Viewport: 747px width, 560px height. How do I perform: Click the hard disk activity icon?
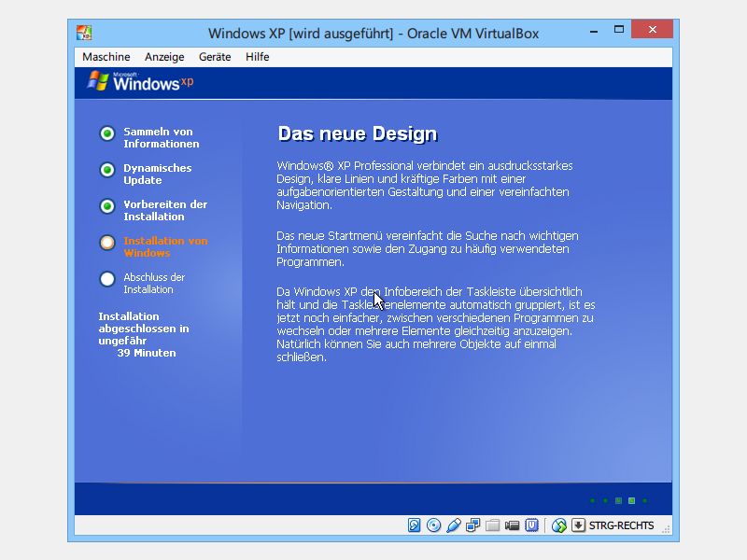(414, 525)
